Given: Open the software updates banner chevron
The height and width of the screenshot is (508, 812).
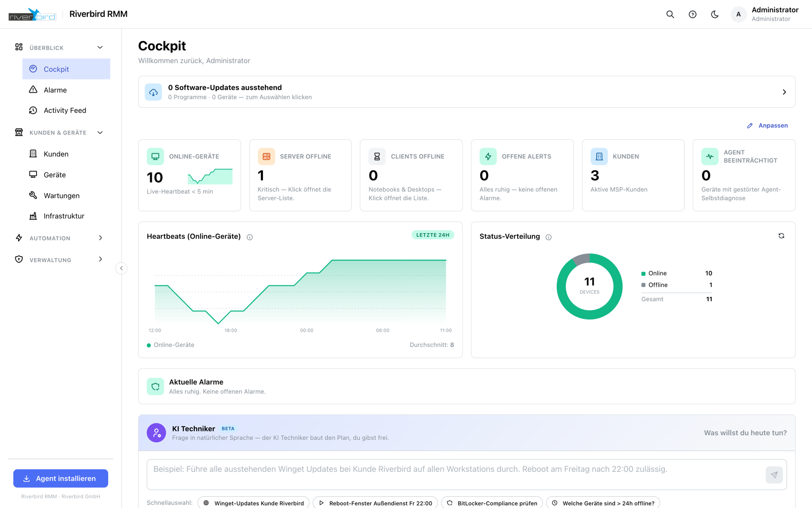Looking at the screenshot, I should click(784, 92).
